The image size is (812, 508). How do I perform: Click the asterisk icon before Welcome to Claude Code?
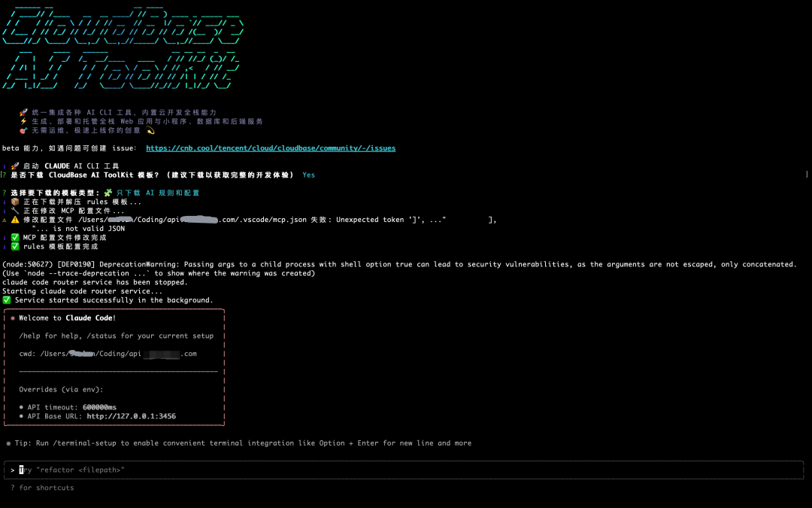pos(13,318)
